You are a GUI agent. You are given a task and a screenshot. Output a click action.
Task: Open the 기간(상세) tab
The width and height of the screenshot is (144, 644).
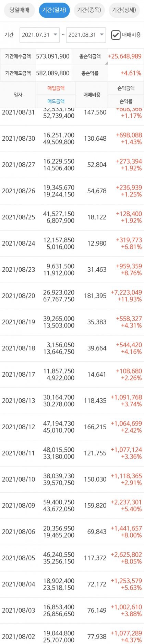(124, 10)
